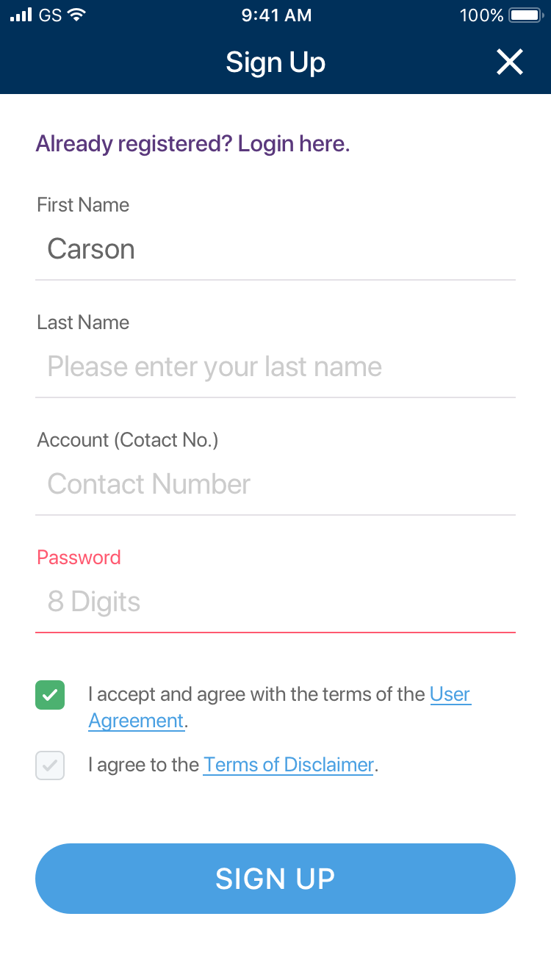Tap the Account (Cotact No.) label
This screenshot has height=980, width=551.
[128, 440]
